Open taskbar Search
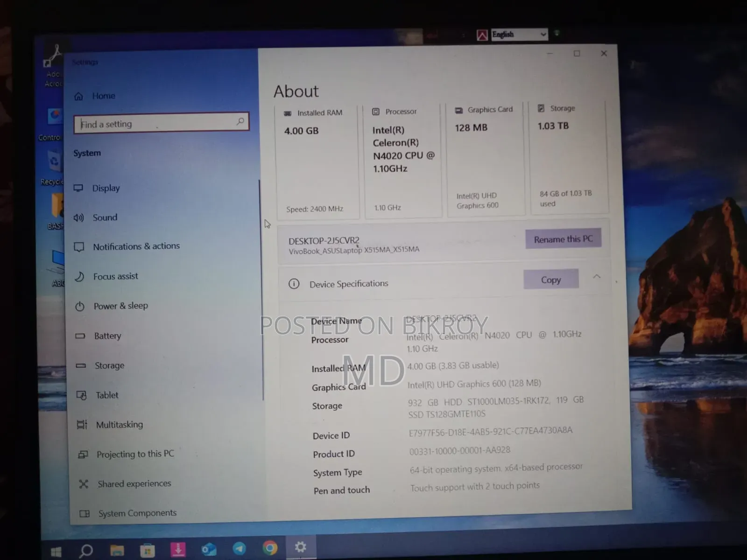Image resolution: width=747 pixels, height=560 pixels. pyautogui.click(x=86, y=550)
